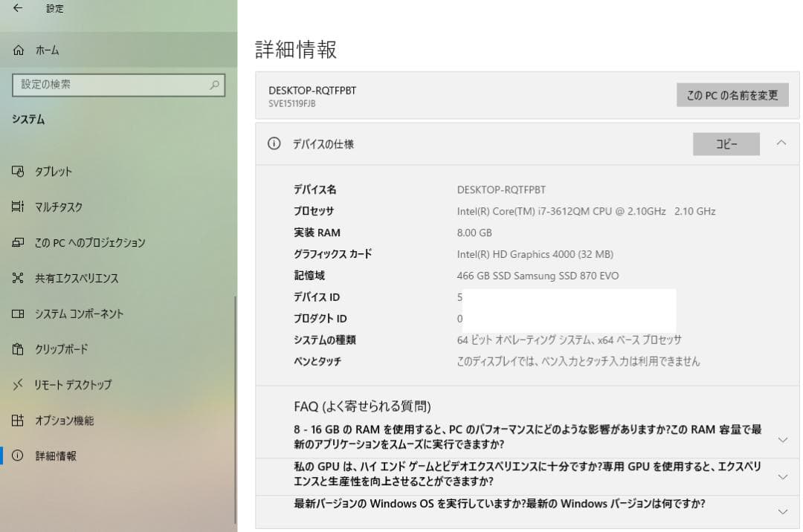Screen dimensions: 803x532
Task: Click the device specifications info icon
Action: point(273,144)
